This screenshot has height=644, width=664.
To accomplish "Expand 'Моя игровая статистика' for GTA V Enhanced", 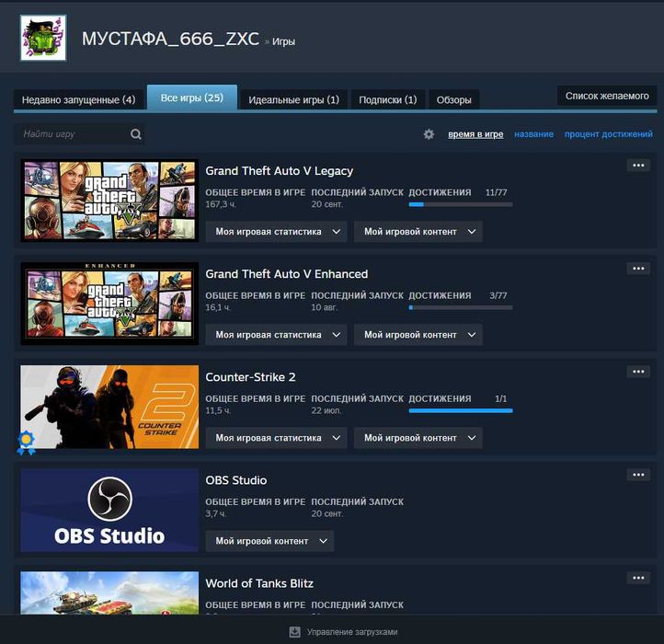I will (x=276, y=335).
